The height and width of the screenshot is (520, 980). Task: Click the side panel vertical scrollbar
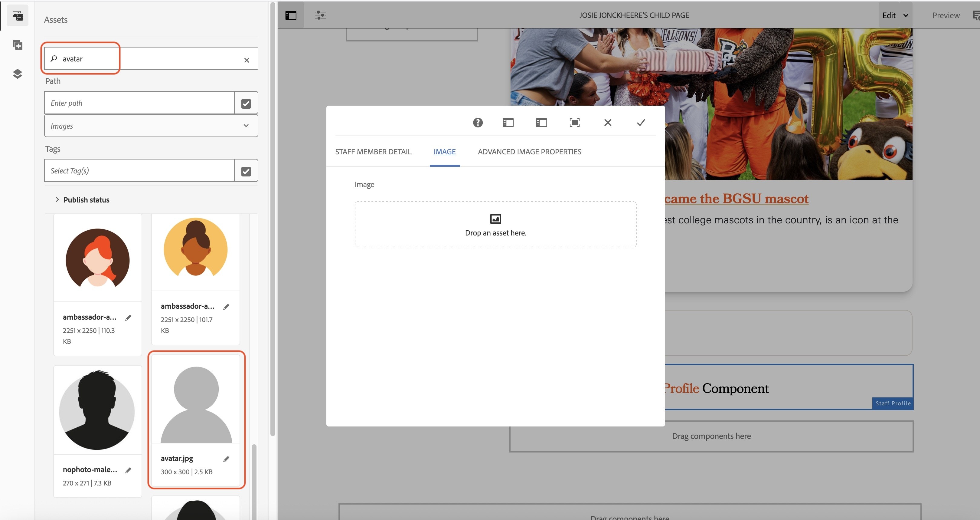[x=273, y=219]
